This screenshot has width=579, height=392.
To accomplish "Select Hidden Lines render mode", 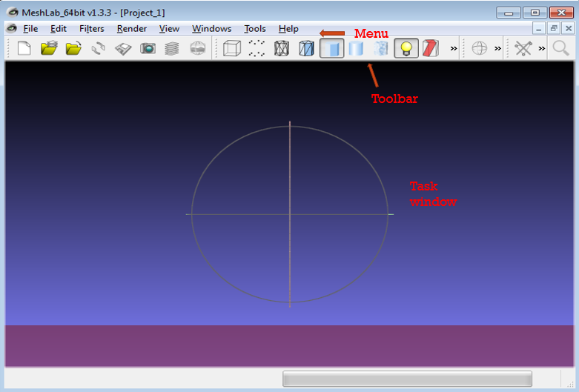I will [x=306, y=49].
